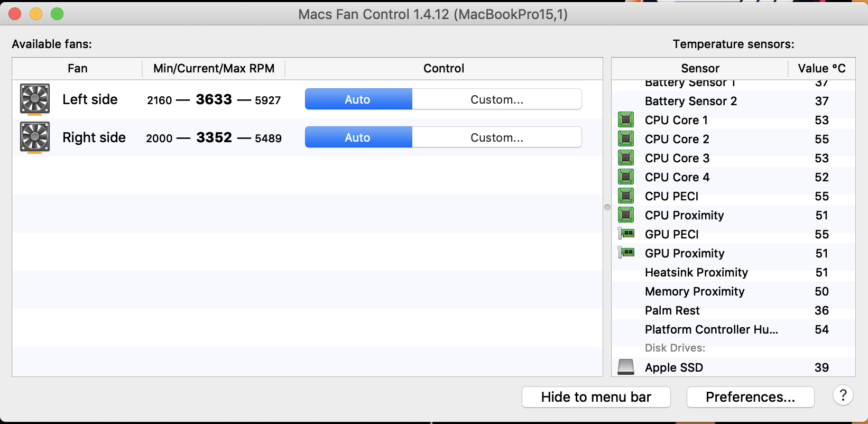Click the Min/Current/Max RPM column header
The image size is (868, 424).
point(214,68)
